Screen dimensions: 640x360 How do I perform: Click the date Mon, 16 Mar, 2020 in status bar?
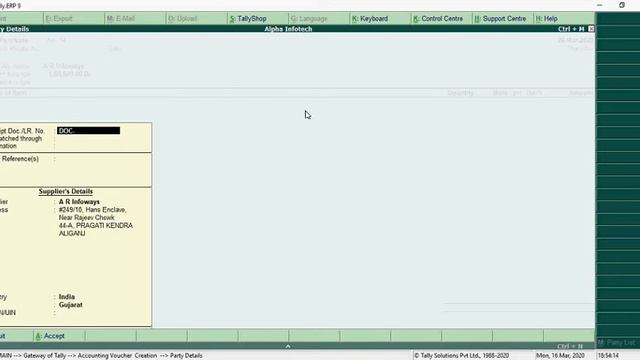560,356
